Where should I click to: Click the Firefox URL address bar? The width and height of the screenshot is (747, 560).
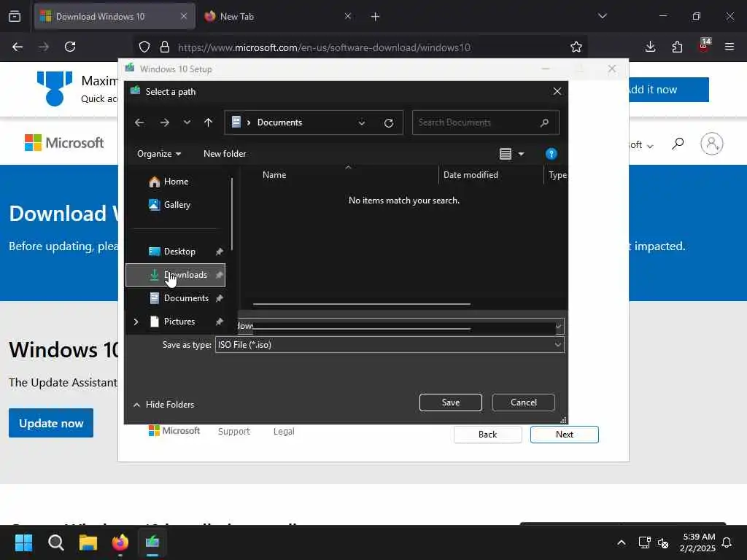[x=324, y=47]
